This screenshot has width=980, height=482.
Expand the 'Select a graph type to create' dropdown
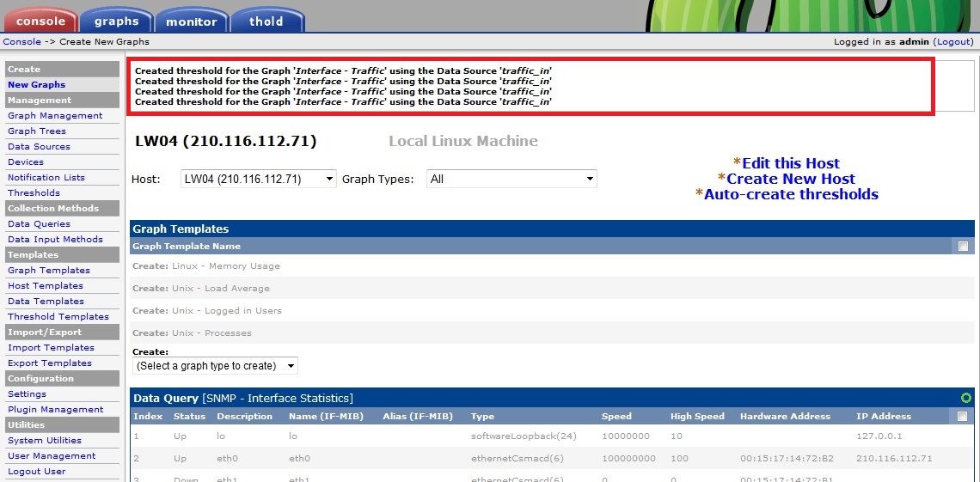(x=215, y=366)
